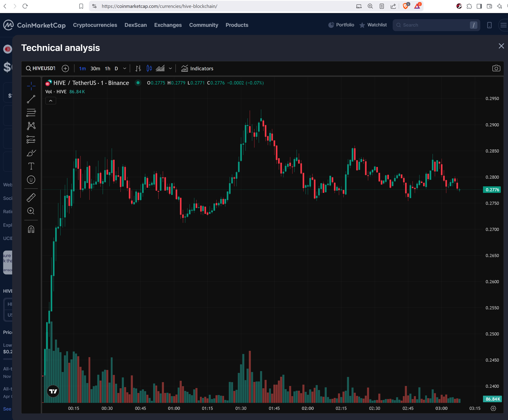Open the Cryptocurrencies menu

point(95,25)
